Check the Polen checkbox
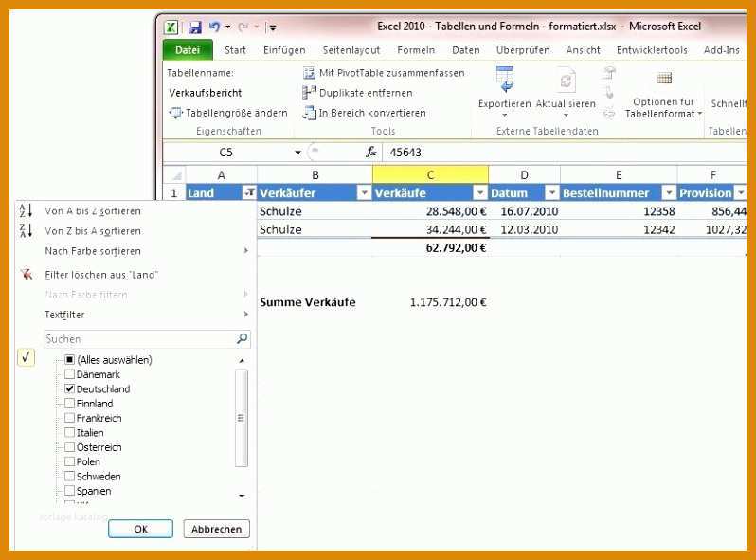 point(69,461)
